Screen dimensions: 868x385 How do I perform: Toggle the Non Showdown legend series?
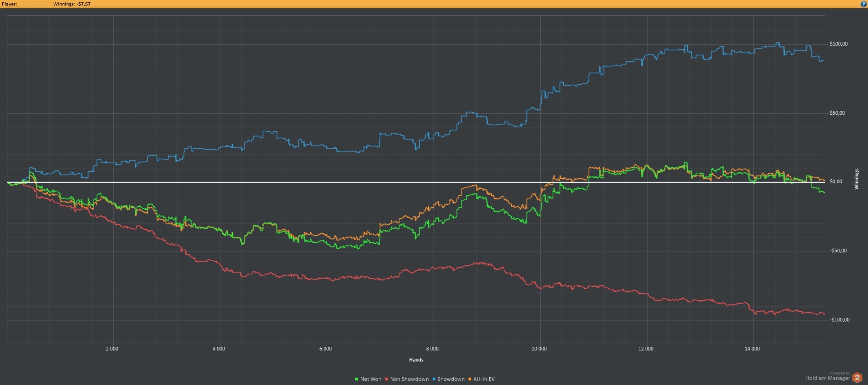[x=407, y=379]
